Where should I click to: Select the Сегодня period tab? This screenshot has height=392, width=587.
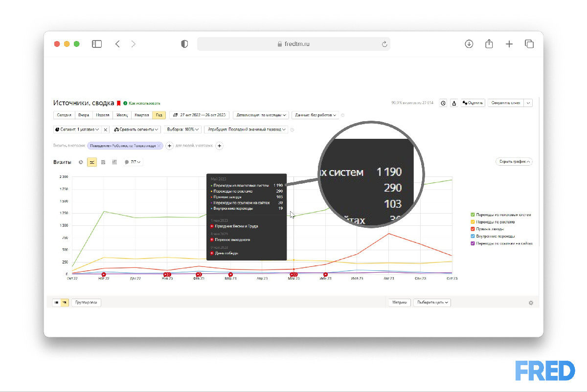tap(64, 115)
